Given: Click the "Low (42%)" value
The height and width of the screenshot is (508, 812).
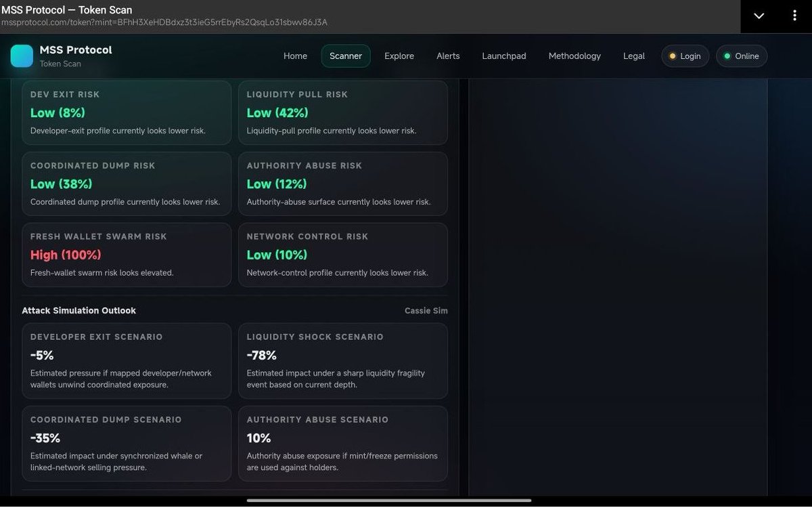Looking at the screenshot, I should click(277, 112).
